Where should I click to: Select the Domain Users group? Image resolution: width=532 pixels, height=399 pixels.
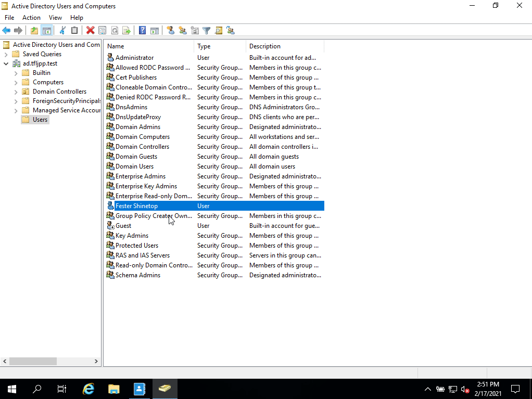134,166
